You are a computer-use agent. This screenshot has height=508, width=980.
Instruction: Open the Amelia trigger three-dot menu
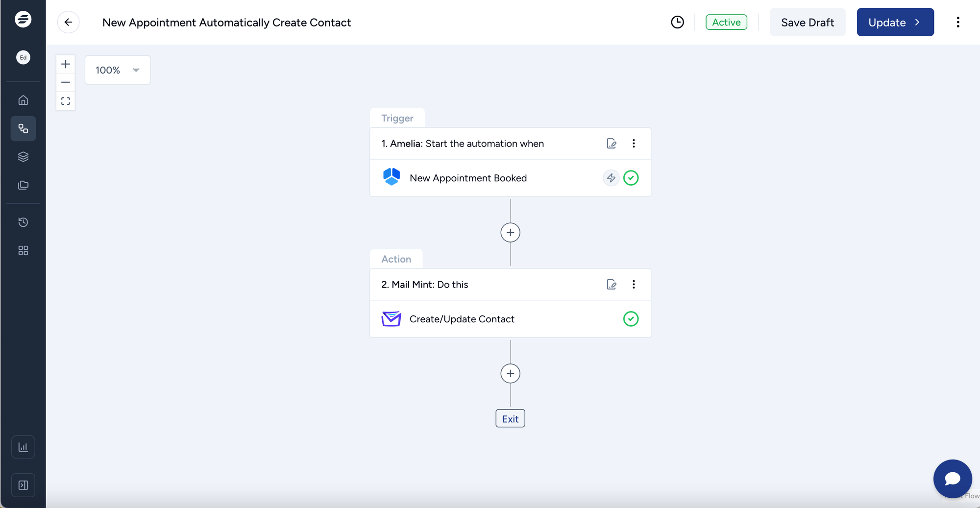[x=634, y=144]
